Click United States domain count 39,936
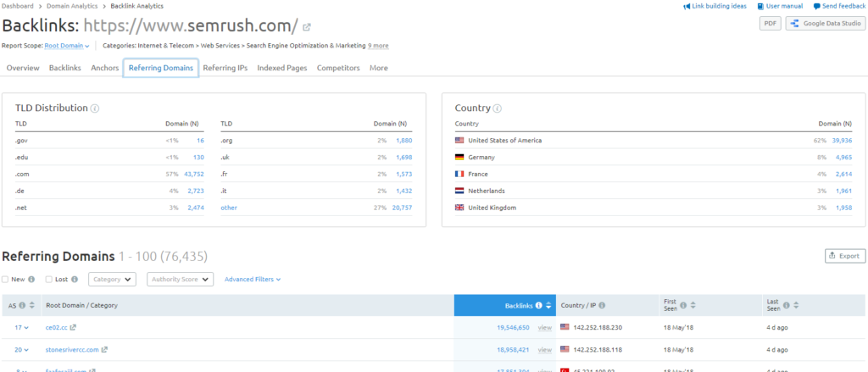The height and width of the screenshot is (372, 868). click(x=842, y=141)
